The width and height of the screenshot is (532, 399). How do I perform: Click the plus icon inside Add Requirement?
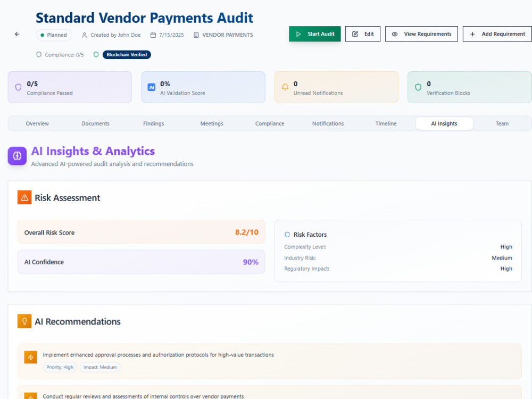point(472,34)
